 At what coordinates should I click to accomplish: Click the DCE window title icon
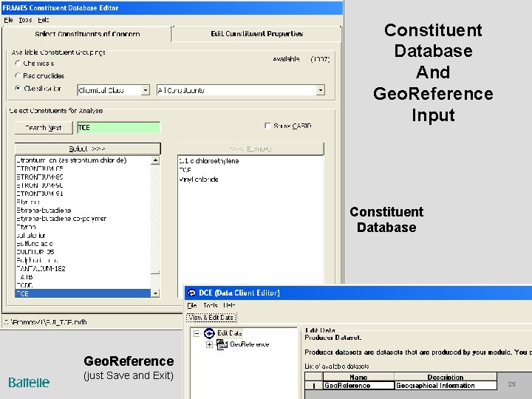click(x=191, y=293)
